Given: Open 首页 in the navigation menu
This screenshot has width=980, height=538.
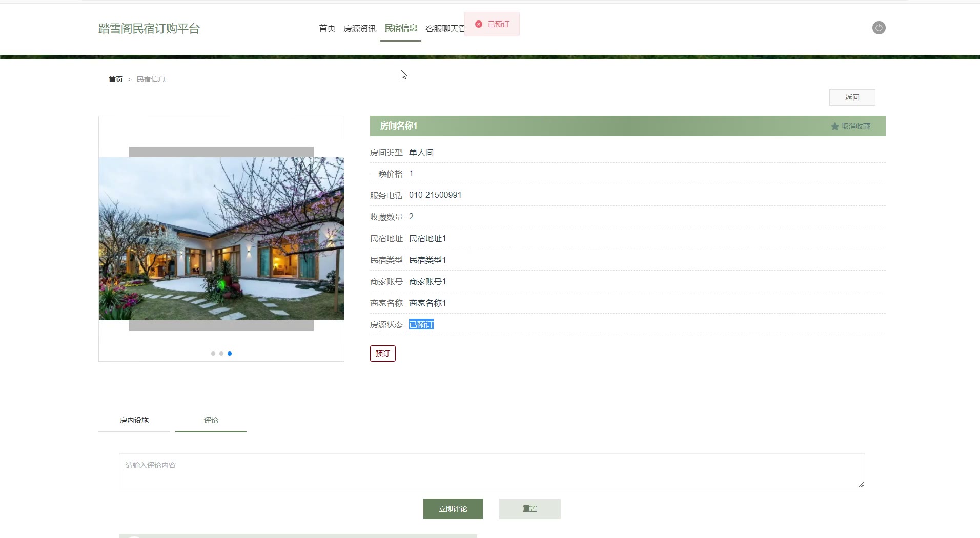Looking at the screenshot, I should pos(327,28).
